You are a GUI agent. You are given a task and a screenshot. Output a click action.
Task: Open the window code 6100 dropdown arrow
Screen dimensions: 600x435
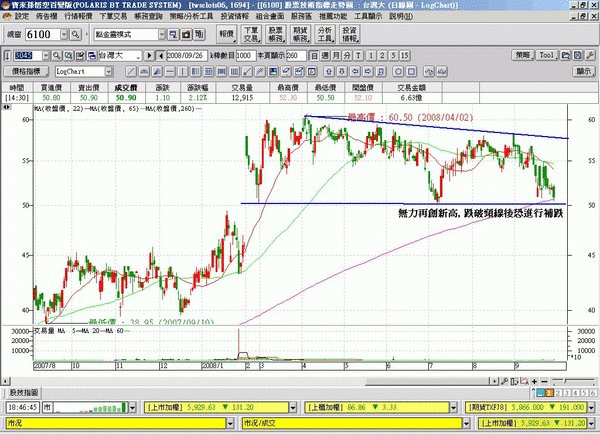[64, 34]
